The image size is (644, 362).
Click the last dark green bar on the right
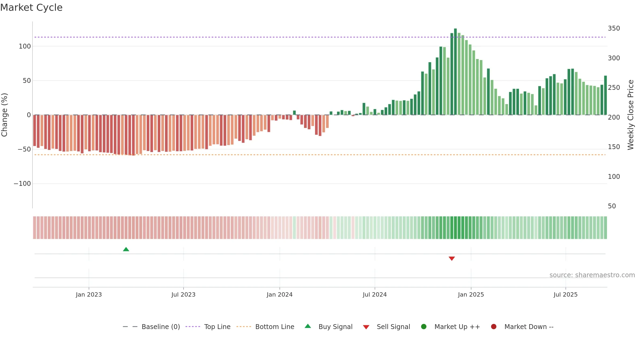(x=605, y=95)
